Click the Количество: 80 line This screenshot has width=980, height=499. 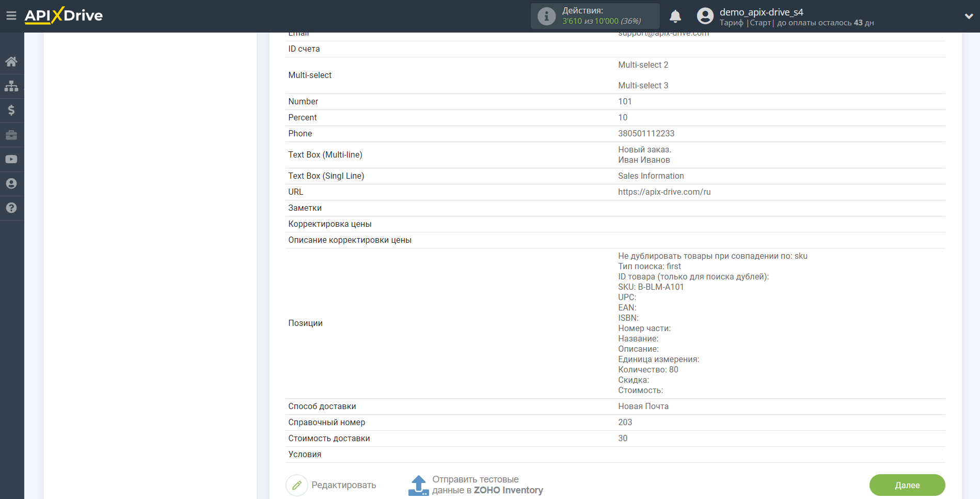pos(648,369)
